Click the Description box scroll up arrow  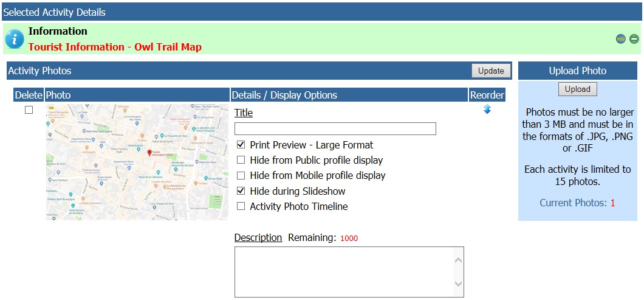tap(458, 260)
